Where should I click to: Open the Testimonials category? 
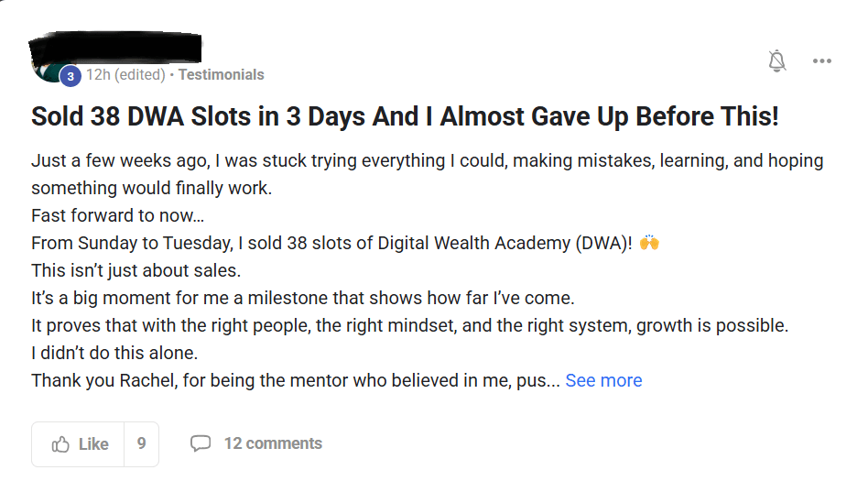click(x=221, y=75)
